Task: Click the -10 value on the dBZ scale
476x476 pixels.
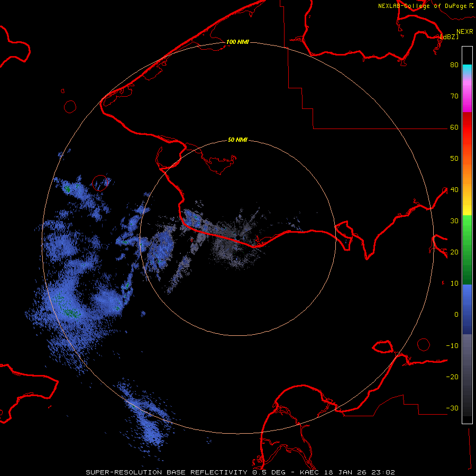Action: coord(452,346)
